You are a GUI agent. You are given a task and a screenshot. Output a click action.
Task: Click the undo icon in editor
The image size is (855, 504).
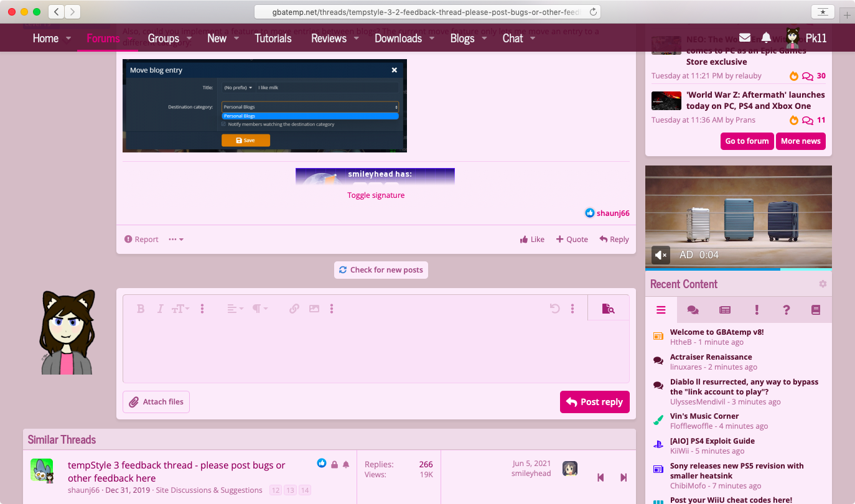click(555, 309)
